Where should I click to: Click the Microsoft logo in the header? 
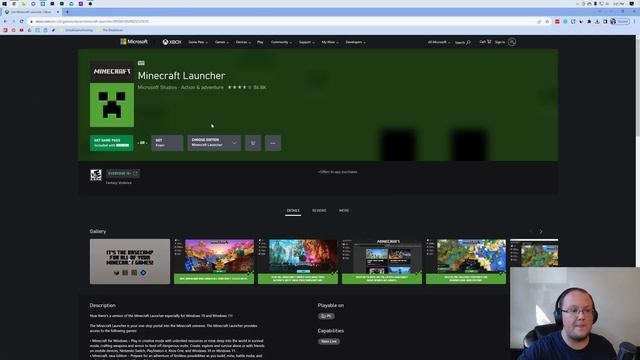(134, 42)
